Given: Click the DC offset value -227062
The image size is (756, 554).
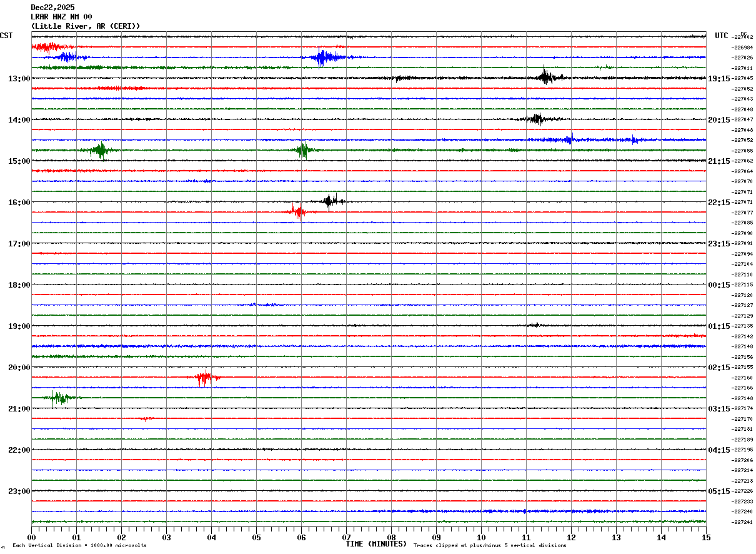Looking at the screenshot, I should coord(742,161).
